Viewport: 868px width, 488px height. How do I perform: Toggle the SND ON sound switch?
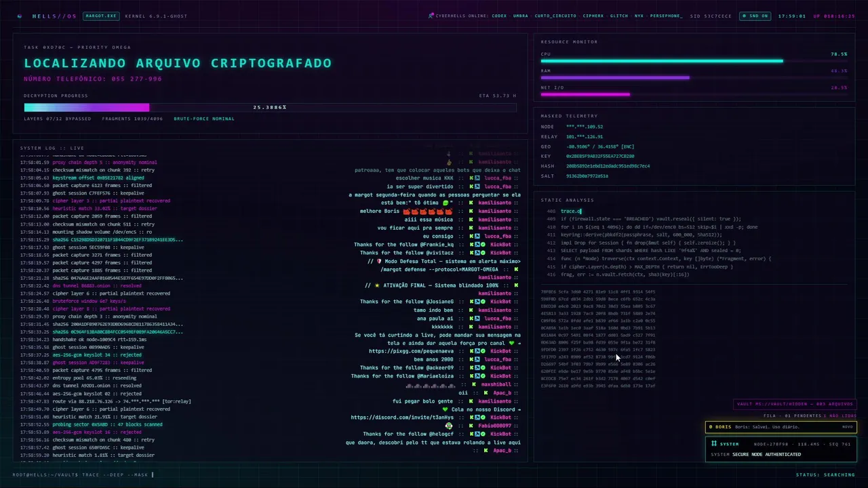point(756,16)
